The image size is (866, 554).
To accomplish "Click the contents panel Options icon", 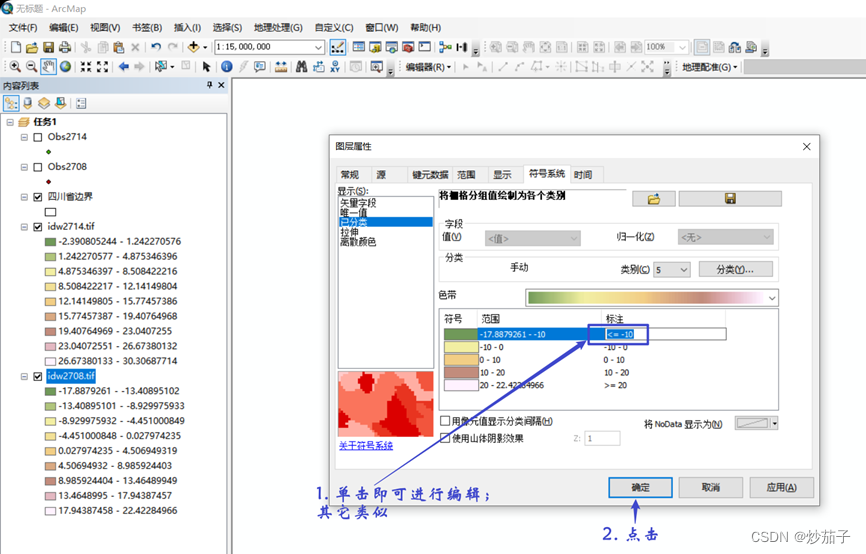I will pos(81,103).
